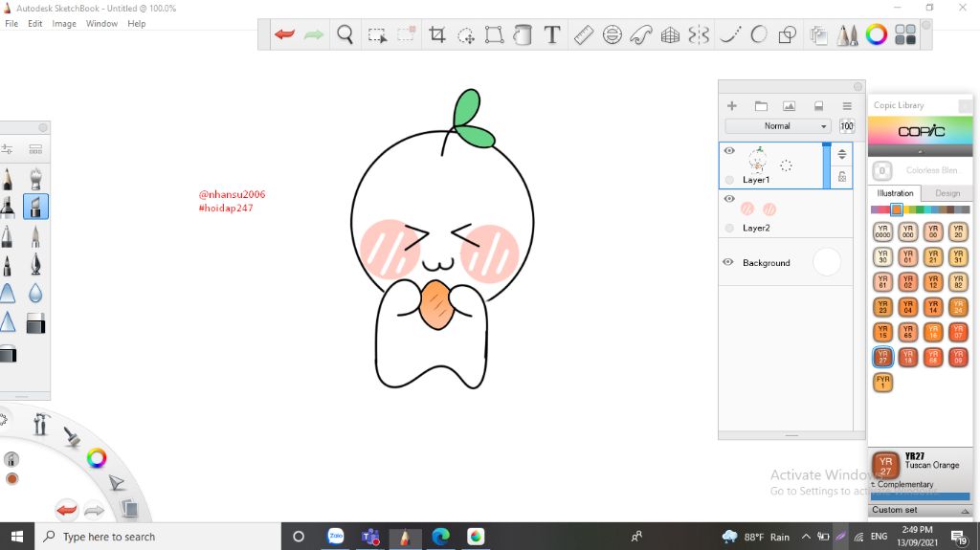Screen dimensions: 980x550
Task: Select the Crop tool
Action: pos(436,34)
